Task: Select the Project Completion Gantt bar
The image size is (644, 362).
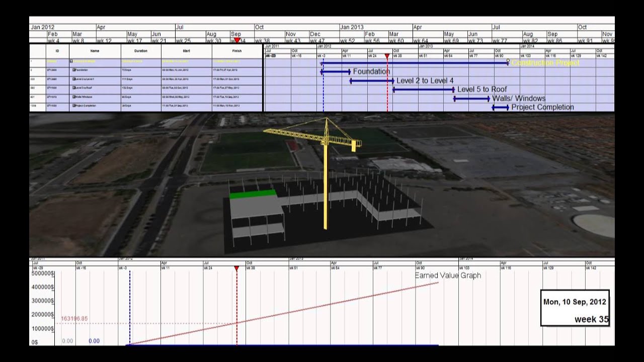Action: click(x=500, y=107)
